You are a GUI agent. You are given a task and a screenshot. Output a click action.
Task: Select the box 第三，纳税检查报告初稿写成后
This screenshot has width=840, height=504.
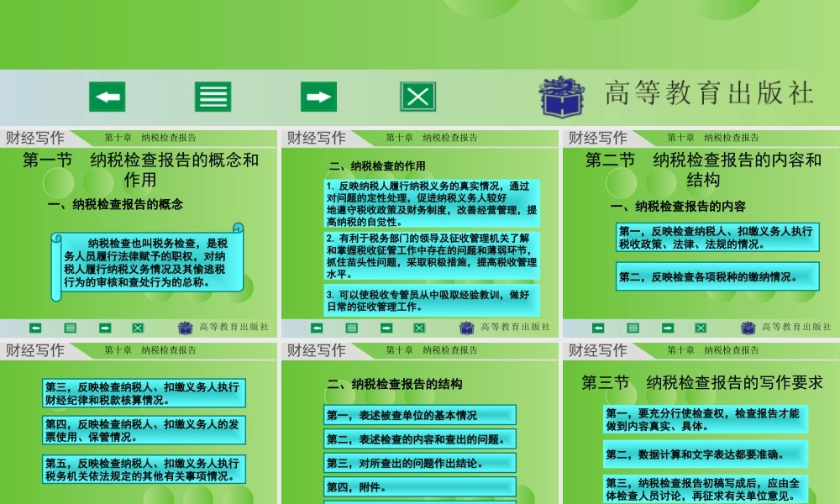pyautogui.click(x=706, y=489)
